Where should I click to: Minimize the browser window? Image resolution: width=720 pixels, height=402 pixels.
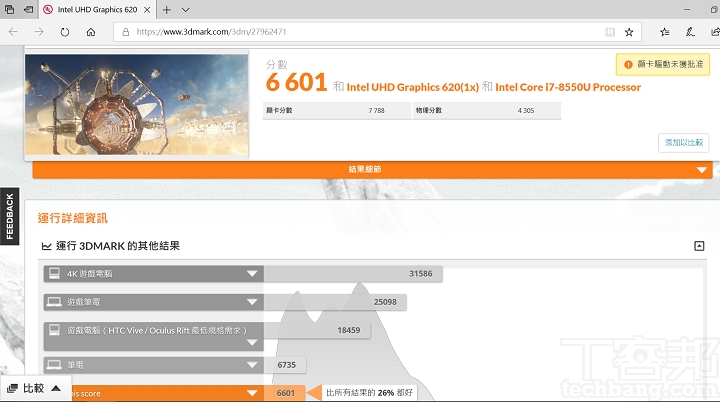point(687,10)
